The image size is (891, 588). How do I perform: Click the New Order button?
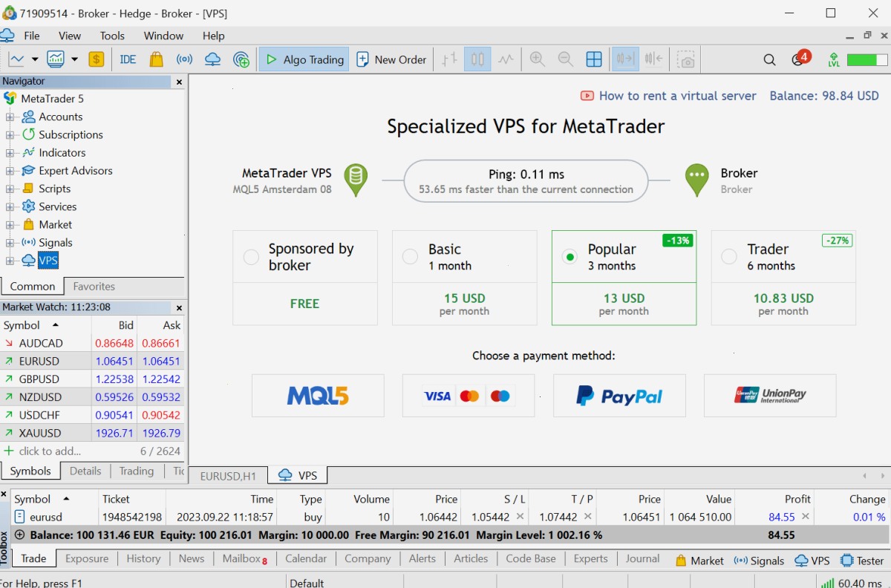click(x=391, y=59)
